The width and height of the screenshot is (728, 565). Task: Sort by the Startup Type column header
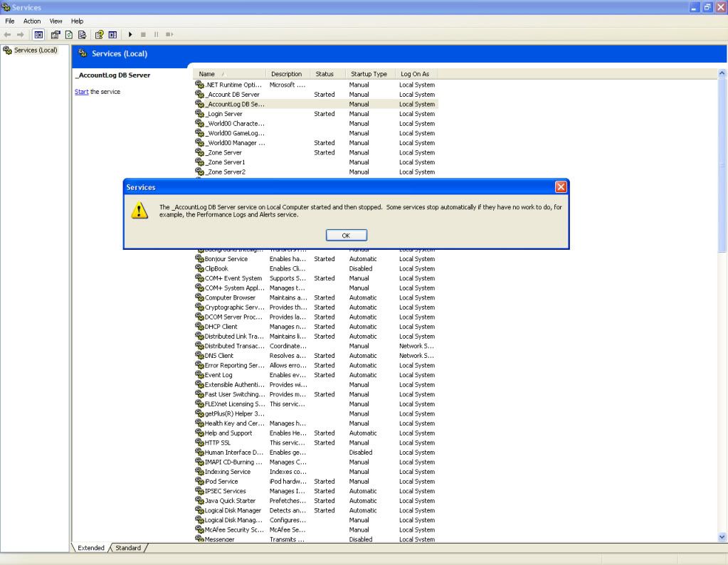coord(369,74)
